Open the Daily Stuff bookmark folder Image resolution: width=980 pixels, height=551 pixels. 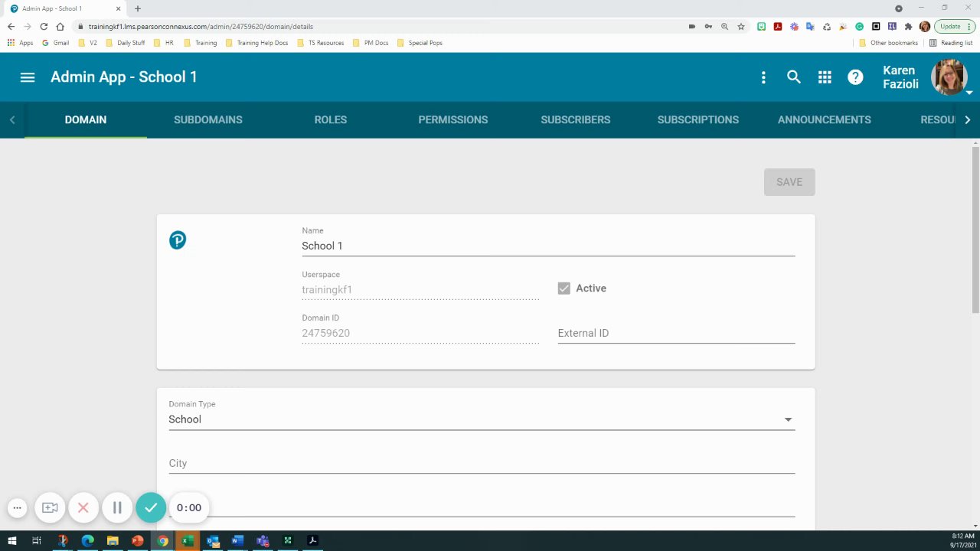pos(125,43)
